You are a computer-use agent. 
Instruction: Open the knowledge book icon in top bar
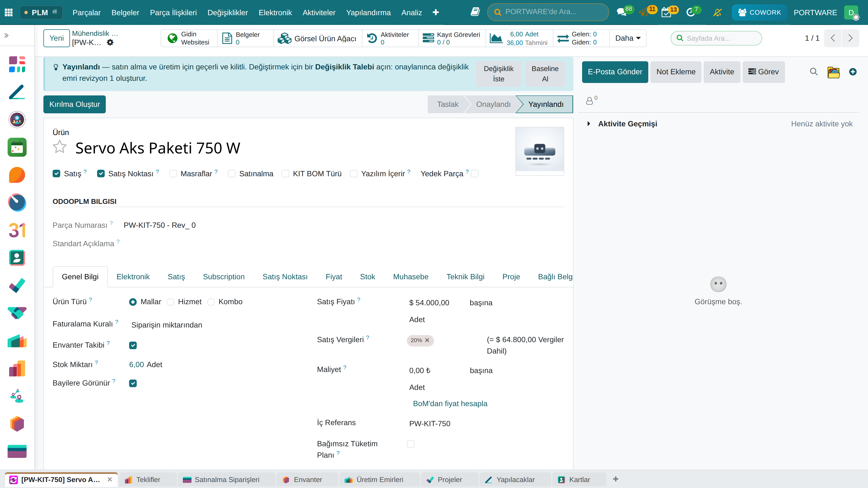[x=475, y=12]
